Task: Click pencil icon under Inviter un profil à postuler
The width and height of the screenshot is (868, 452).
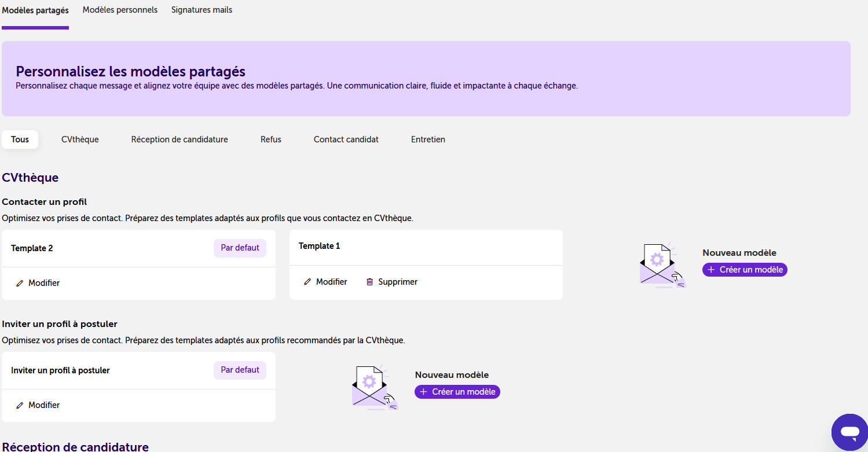Action: tap(20, 406)
